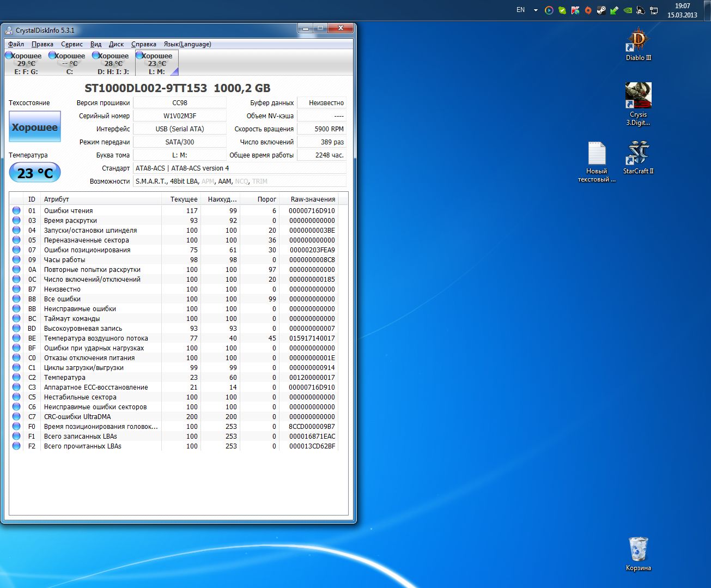Open the Файл menu

16,44
